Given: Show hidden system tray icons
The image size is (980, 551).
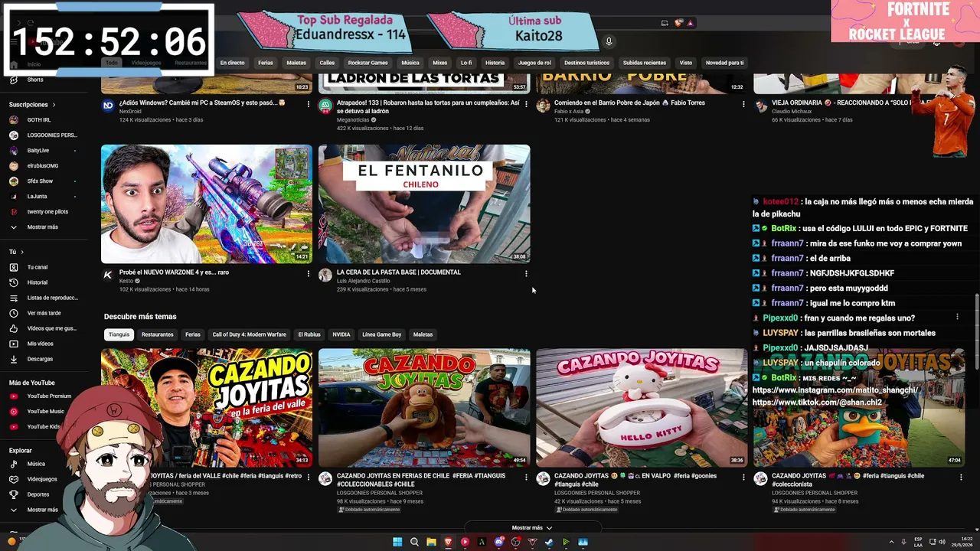Looking at the screenshot, I should [x=893, y=542].
